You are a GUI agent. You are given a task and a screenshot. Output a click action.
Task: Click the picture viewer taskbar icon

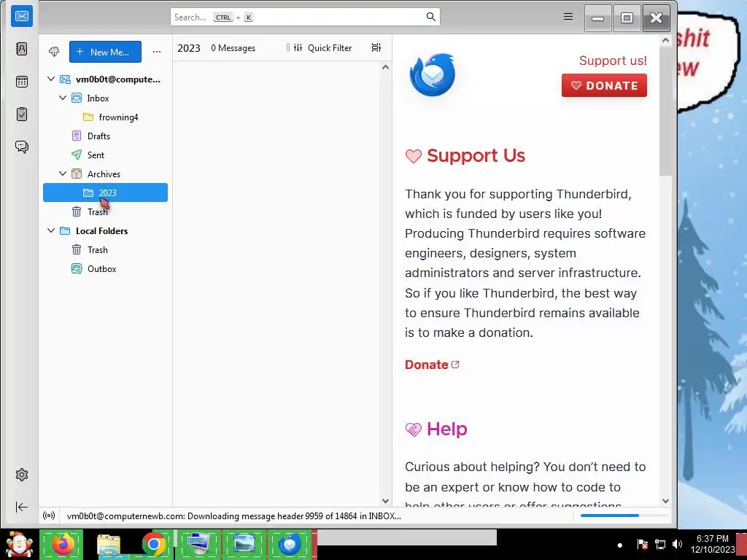244,544
